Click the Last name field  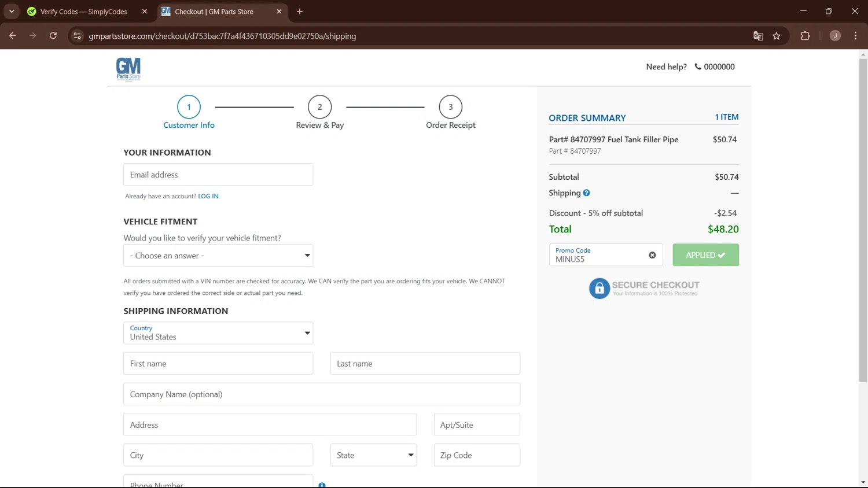[425, 364]
